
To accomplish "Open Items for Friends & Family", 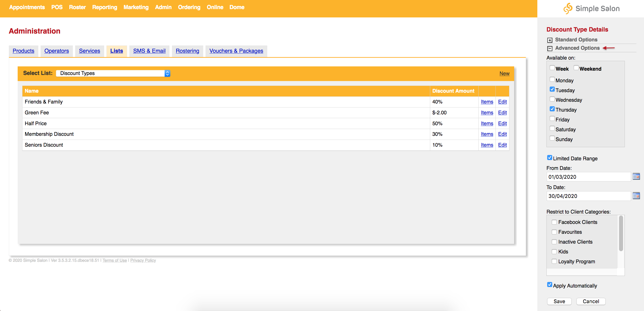I will coord(487,102).
